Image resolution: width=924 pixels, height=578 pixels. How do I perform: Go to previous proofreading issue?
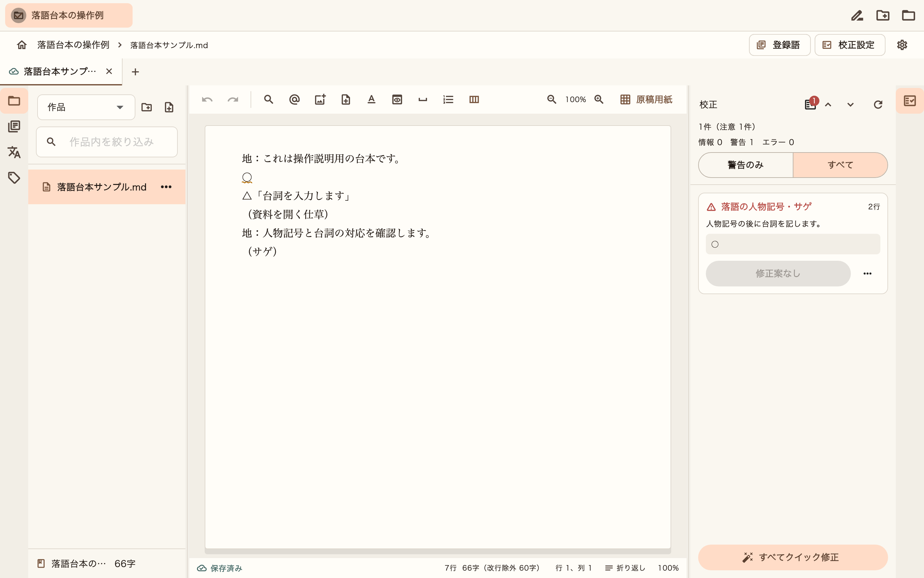click(x=828, y=105)
